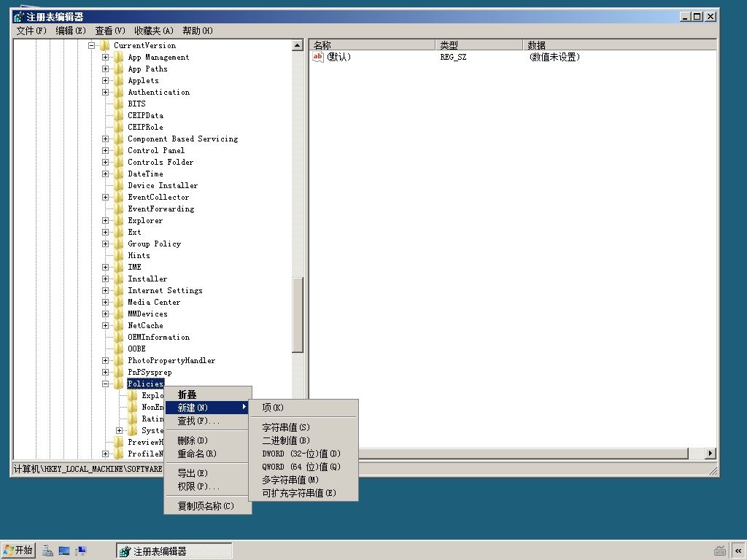Open Server Manager quick launch icon
Viewport: 747px width, 560px height.
[47, 551]
